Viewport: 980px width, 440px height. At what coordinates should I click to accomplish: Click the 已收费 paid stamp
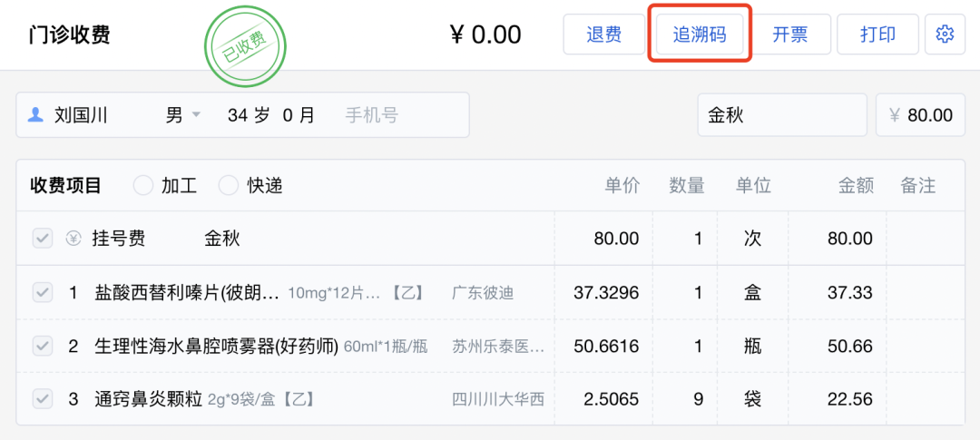click(244, 45)
